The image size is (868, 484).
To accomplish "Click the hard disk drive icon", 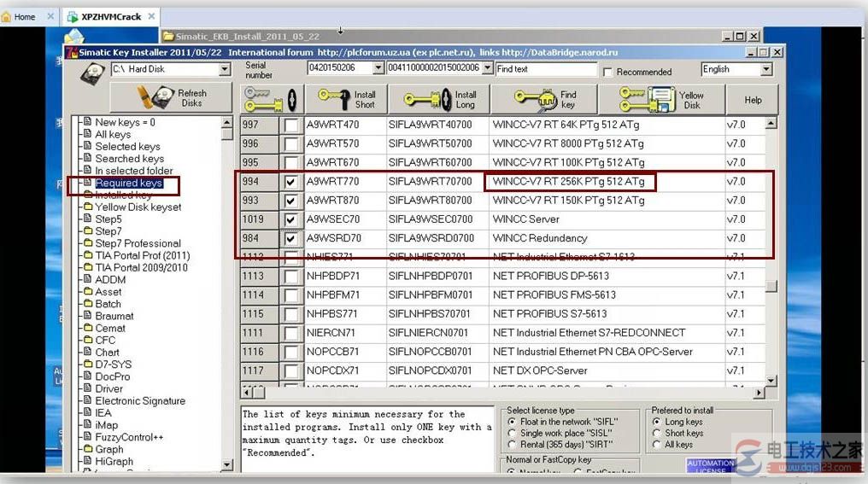I will (92, 73).
